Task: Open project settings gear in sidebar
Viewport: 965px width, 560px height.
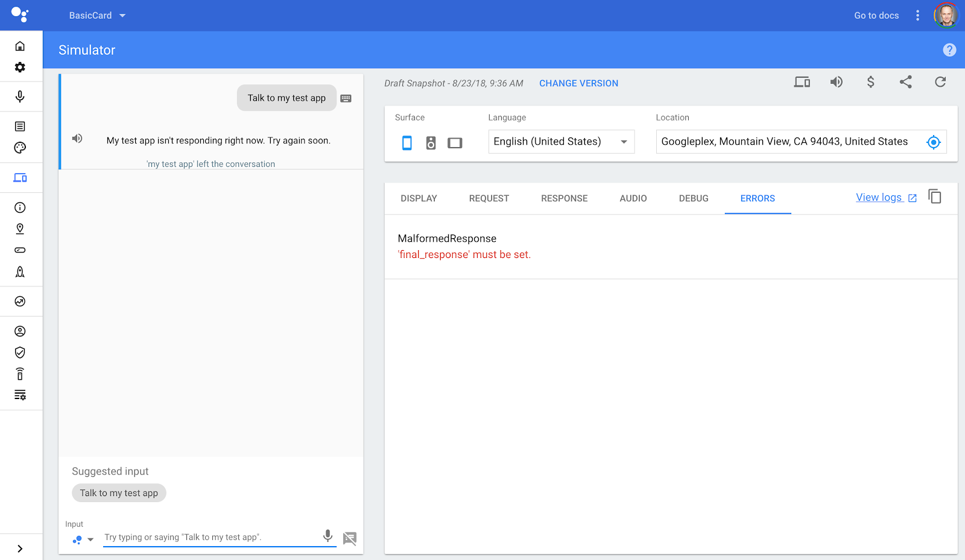Action: [x=20, y=67]
